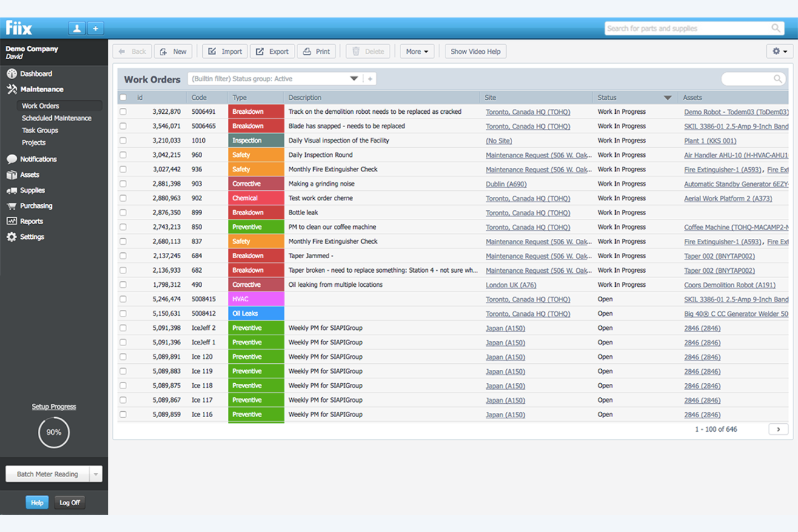Click the Settings gear icon in sidebar
This screenshot has height=532, width=798.
[11, 237]
